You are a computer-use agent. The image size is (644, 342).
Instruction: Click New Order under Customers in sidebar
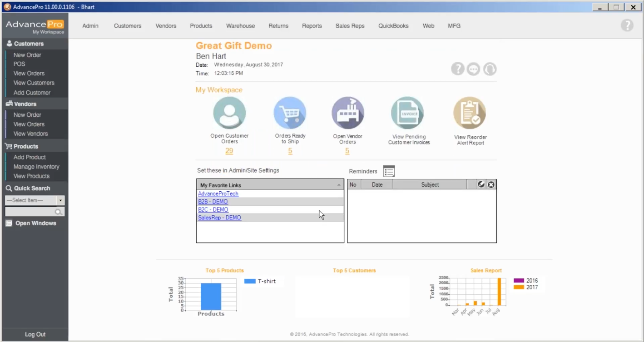click(27, 55)
